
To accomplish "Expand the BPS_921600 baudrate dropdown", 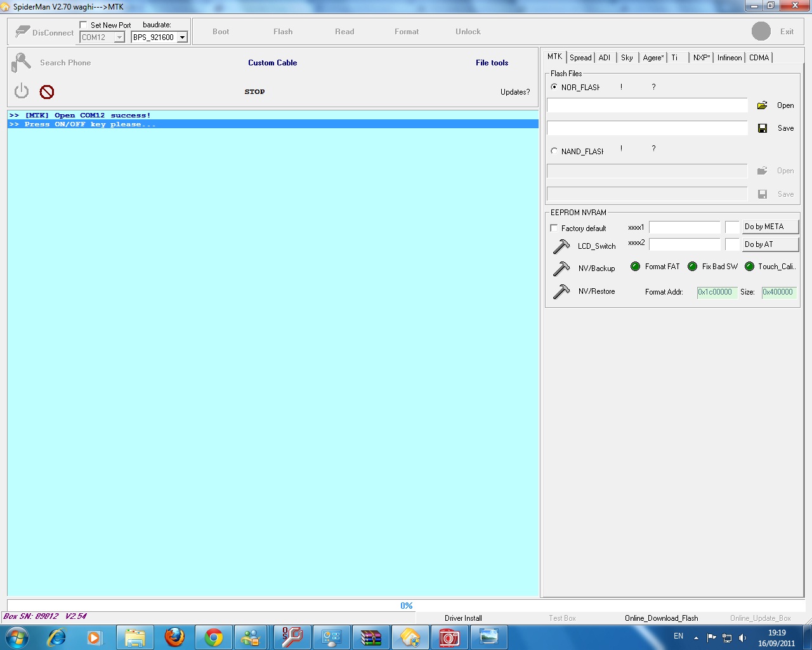I will (x=182, y=37).
